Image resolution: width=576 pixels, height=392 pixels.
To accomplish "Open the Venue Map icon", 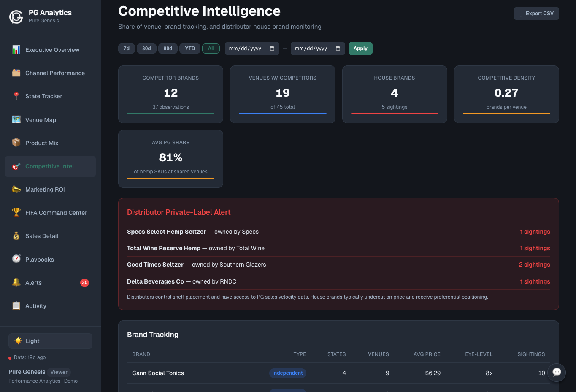I will pos(16,119).
